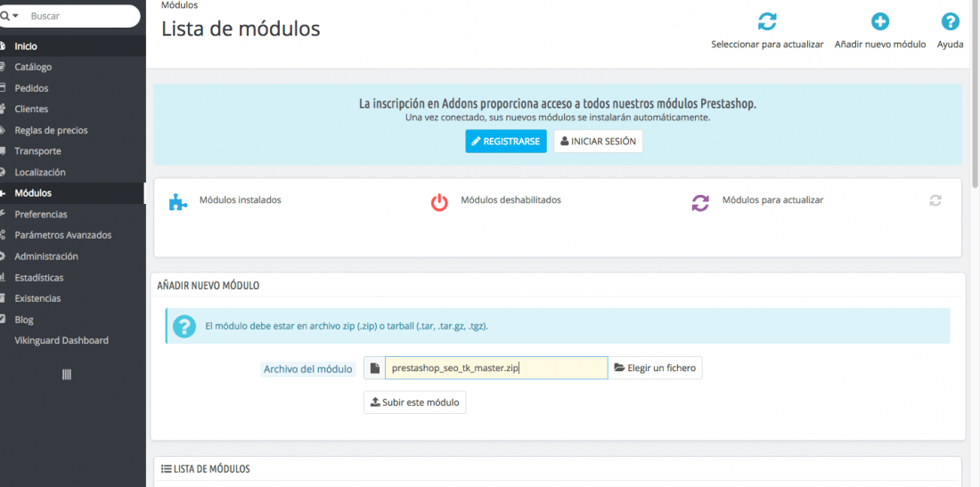This screenshot has height=487, width=980.
Task: Click the purple refresh icon for Módulos para actualizar
Action: [x=700, y=203]
